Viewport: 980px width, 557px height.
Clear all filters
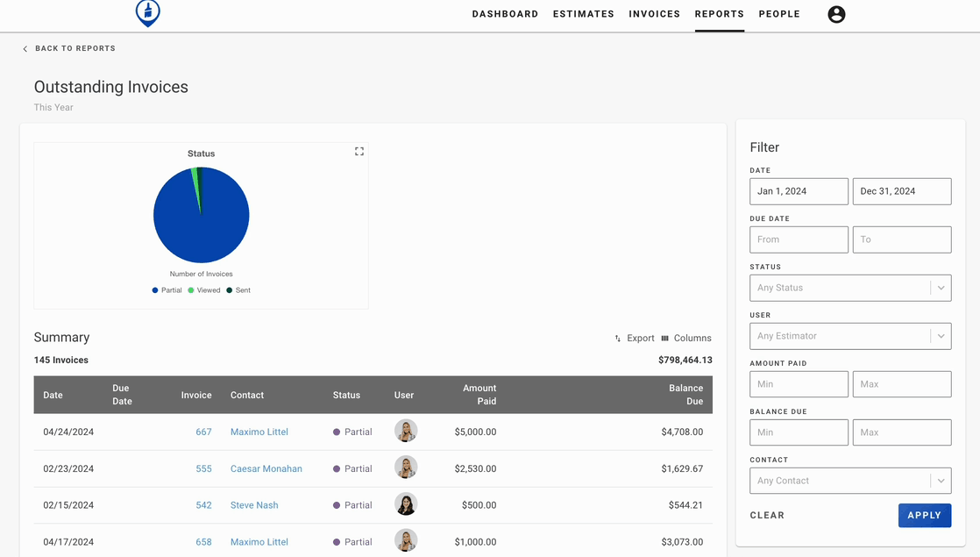[x=767, y=515]
